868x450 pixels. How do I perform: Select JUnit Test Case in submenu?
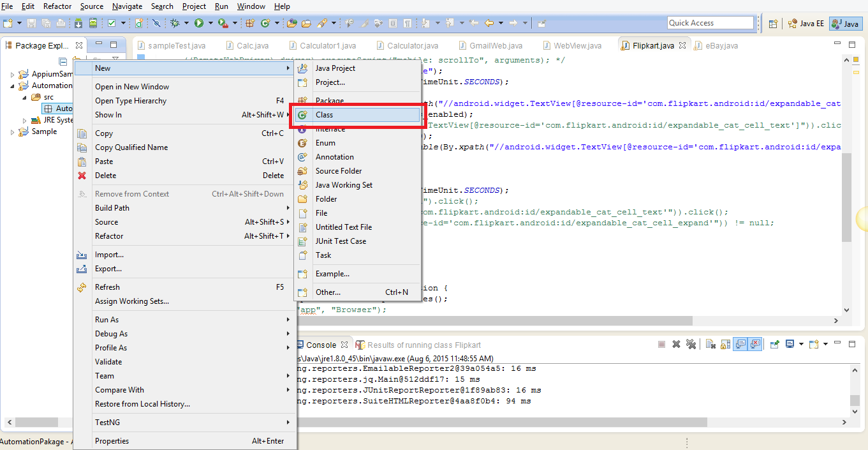(x=357, y=241)
